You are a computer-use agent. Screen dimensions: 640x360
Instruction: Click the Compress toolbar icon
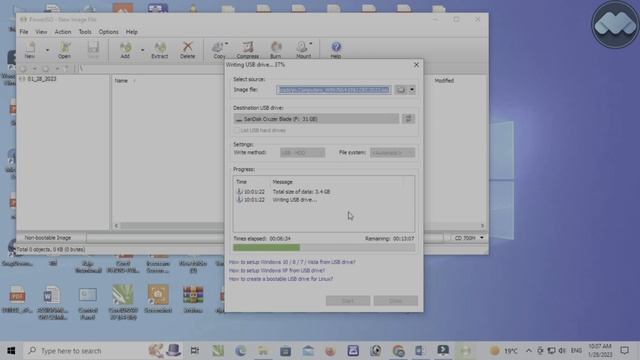coord(247,50)
